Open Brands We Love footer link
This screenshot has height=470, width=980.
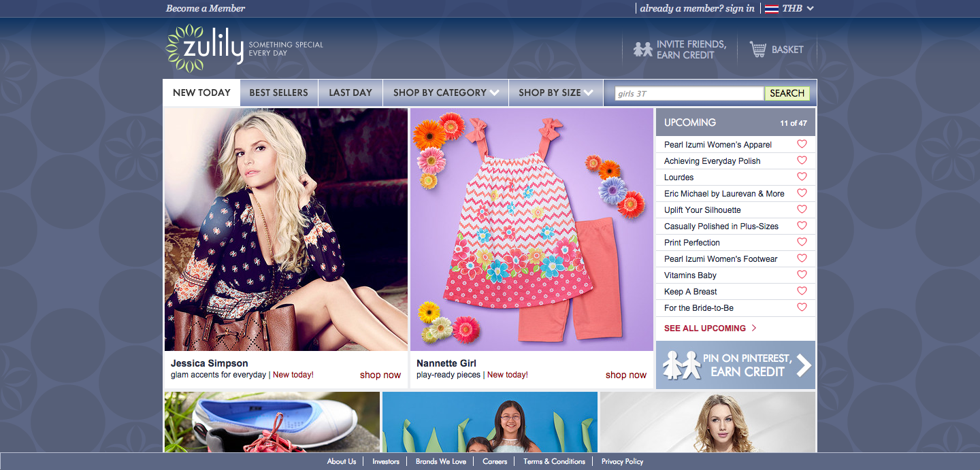click(x=441, y=461)
